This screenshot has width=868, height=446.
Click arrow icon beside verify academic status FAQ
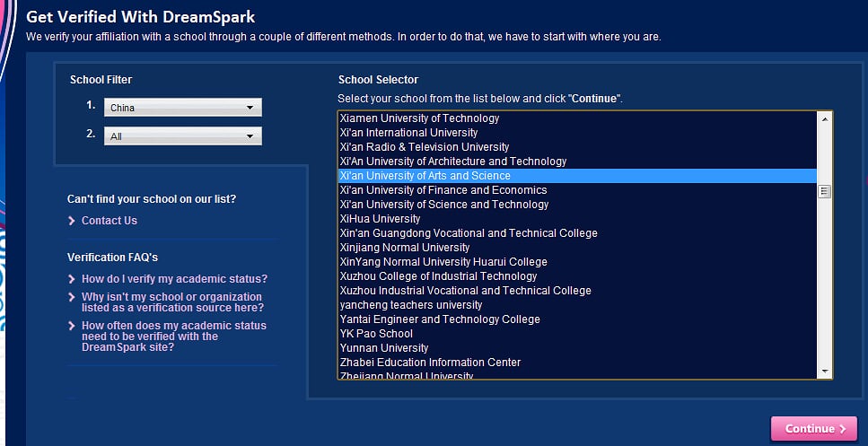coord(72,278)
